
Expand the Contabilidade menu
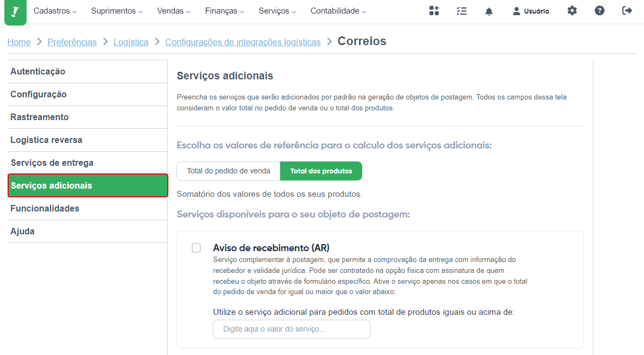pos(338,11)
